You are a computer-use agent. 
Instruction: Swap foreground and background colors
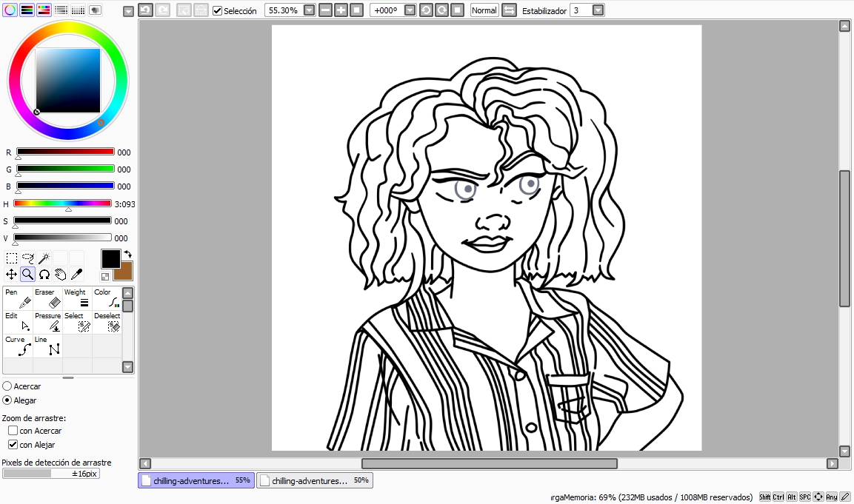tap(128, 254)
